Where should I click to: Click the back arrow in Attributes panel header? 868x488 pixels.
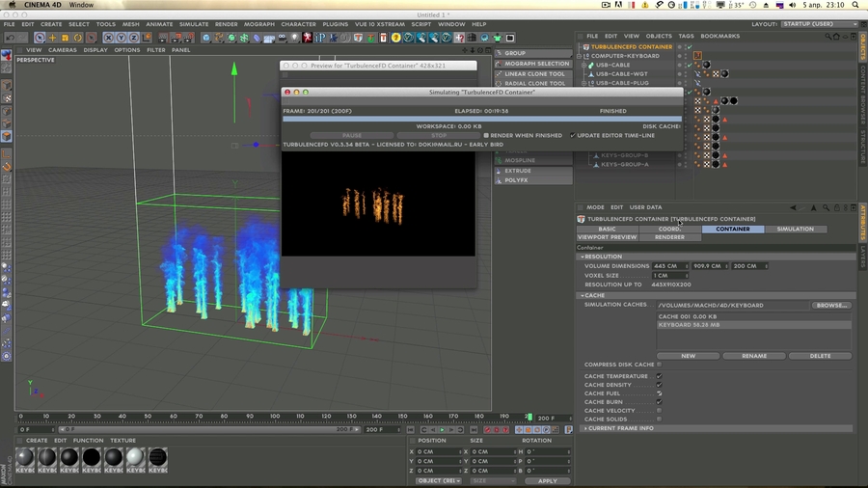792,207
